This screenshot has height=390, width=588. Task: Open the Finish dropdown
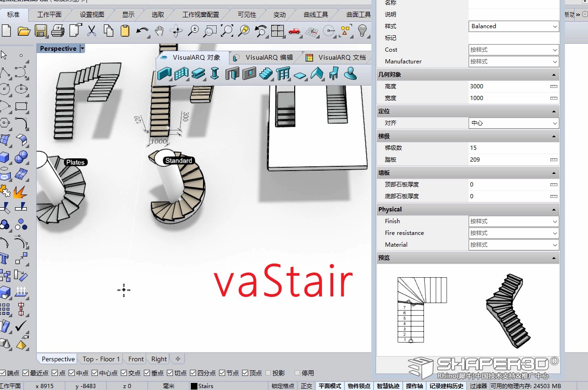point(514,221)
